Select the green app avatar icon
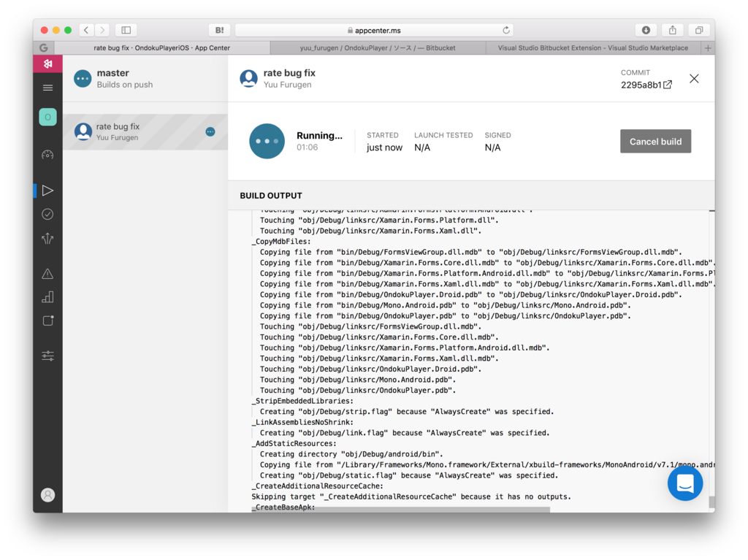The width and height of the screenshot is (748, 560). (x=47, y=117)
